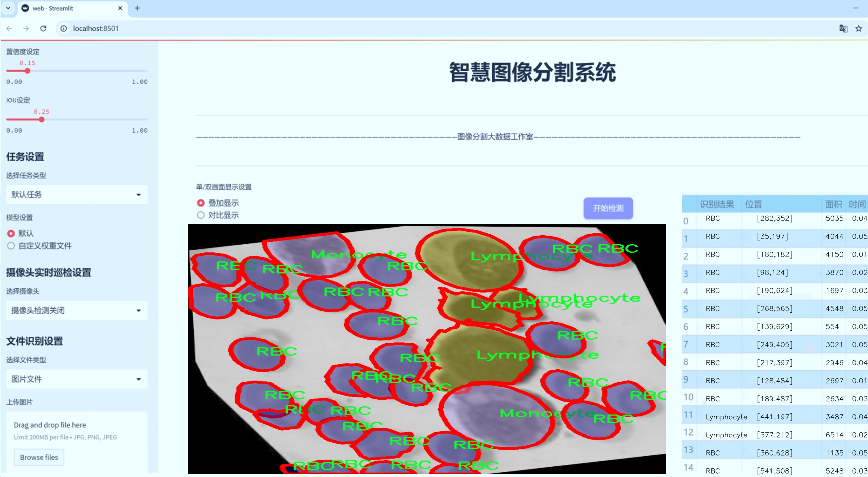
Task: Click the segmented blood cell result image
Action: click(427, 349)
